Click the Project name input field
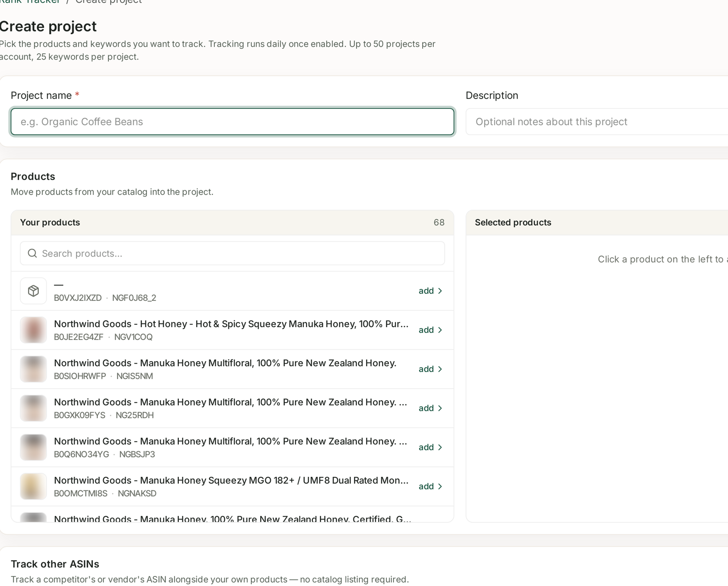The image size is (728, 586). pyautogui.click(x=233, y=121)
